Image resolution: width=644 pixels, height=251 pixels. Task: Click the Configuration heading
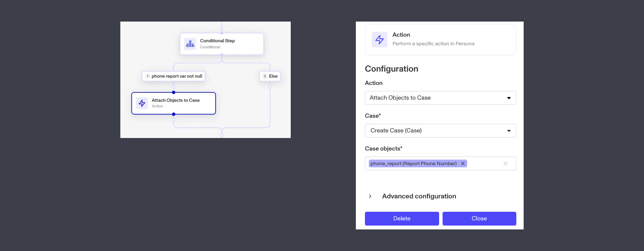[x=392, y=69]
